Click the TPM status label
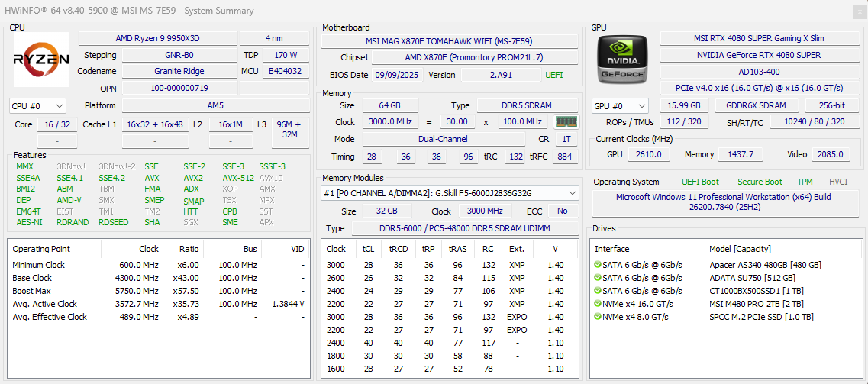The width and height of the screenshot is (868, 384). pyautogui.click(x=805, y=182)
